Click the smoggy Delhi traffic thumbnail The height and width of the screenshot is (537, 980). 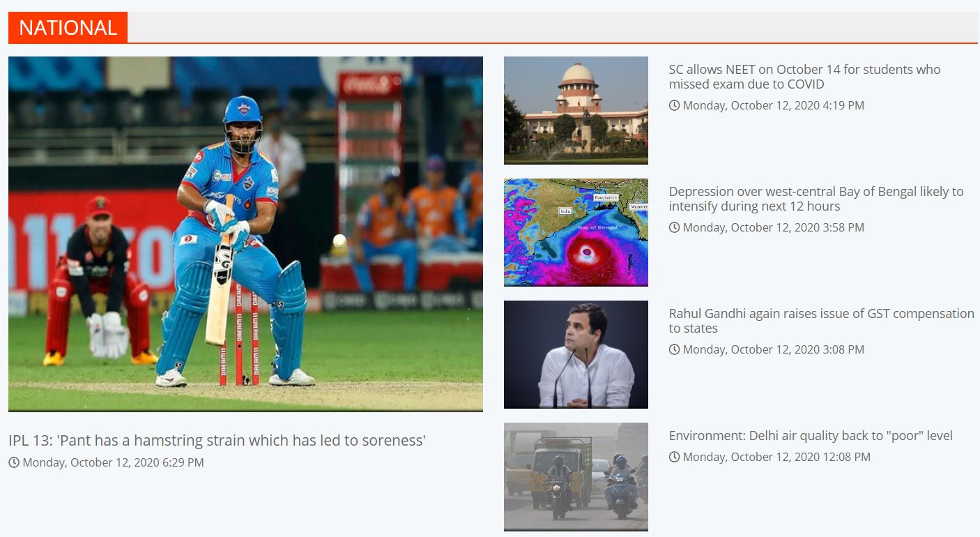576,477
